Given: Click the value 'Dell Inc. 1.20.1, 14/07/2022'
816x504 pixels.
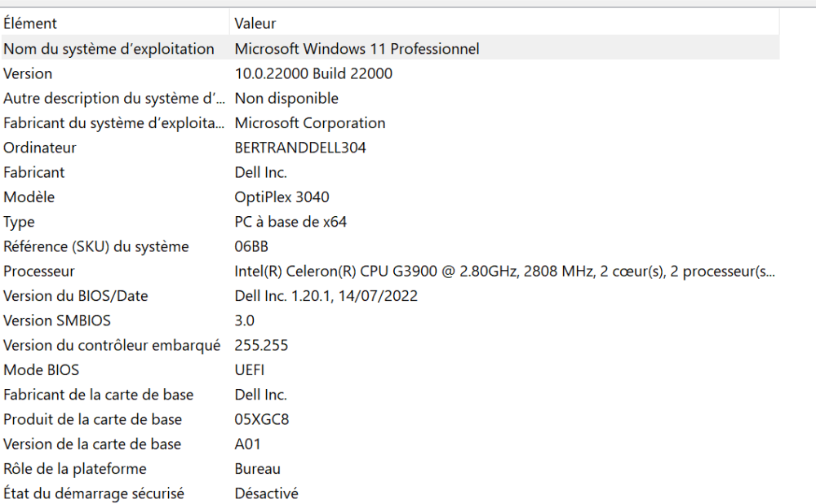Looking at the screenshot, I should point(326,296).
